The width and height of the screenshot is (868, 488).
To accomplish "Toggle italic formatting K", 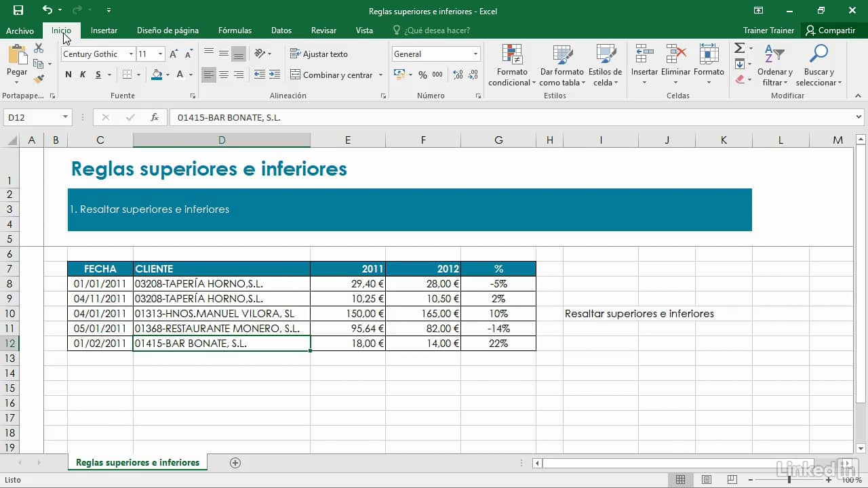I will (83, 75).
